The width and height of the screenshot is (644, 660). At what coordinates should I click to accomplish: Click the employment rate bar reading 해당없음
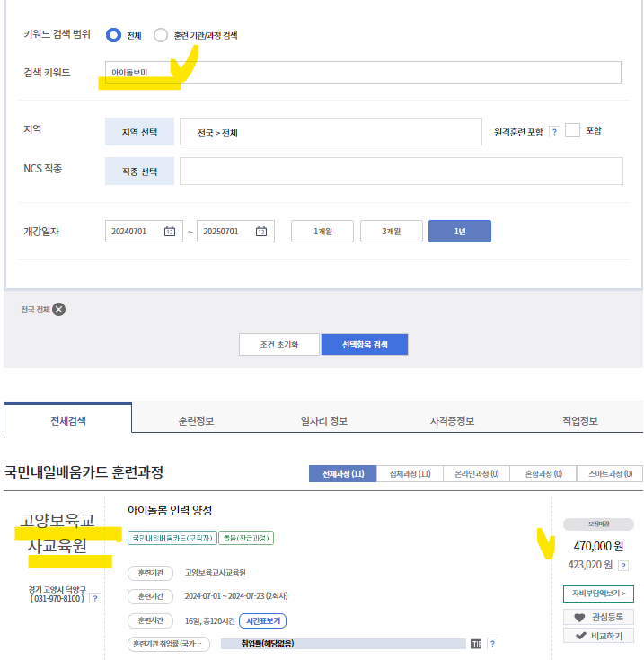[x=343, y=644]
